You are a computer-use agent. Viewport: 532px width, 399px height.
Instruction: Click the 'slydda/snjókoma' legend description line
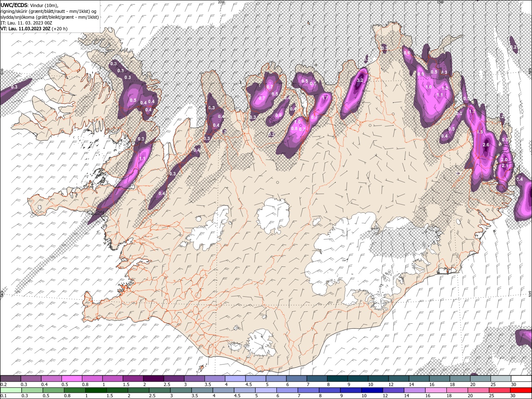[49, 17]
